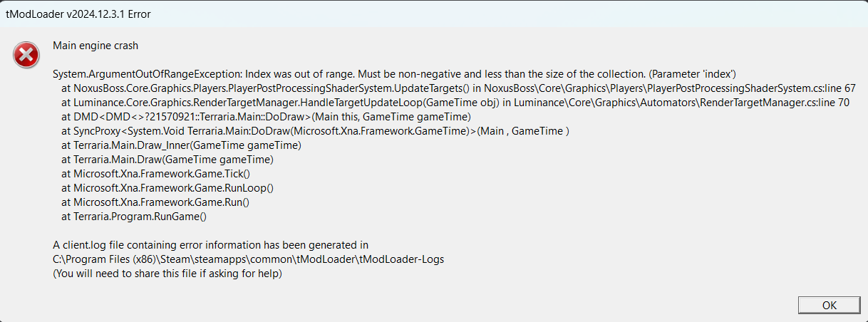Click the red error X icon
Viewport: 868px width, 322px height.
tap(26, 55)
